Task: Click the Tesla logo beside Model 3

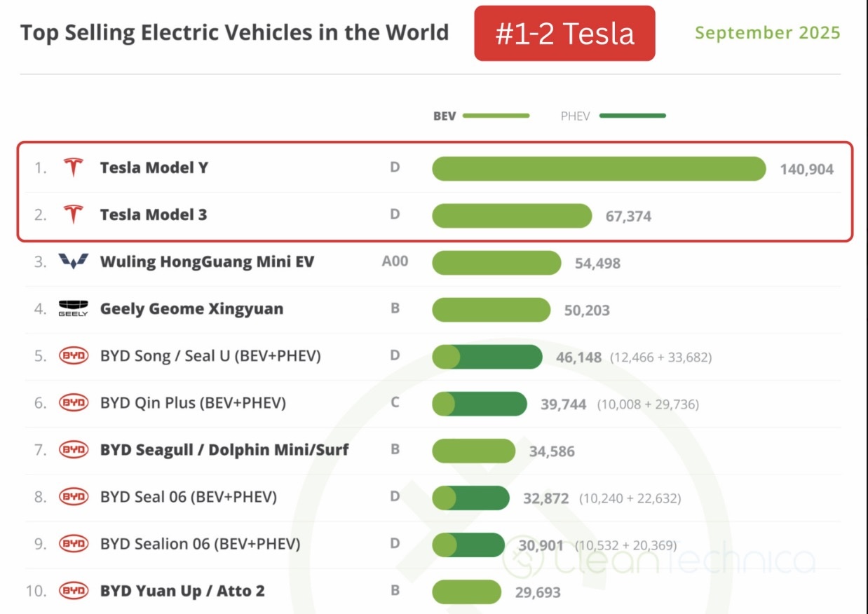Action: tap(73, 214)
